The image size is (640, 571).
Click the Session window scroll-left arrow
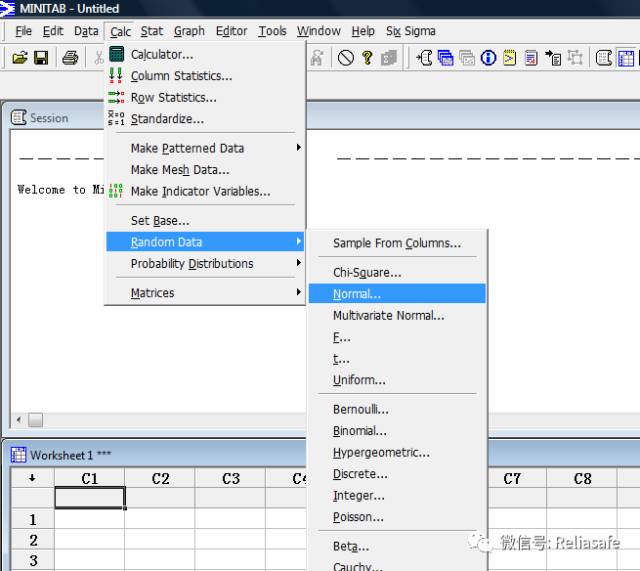click(x=19, y=420)
